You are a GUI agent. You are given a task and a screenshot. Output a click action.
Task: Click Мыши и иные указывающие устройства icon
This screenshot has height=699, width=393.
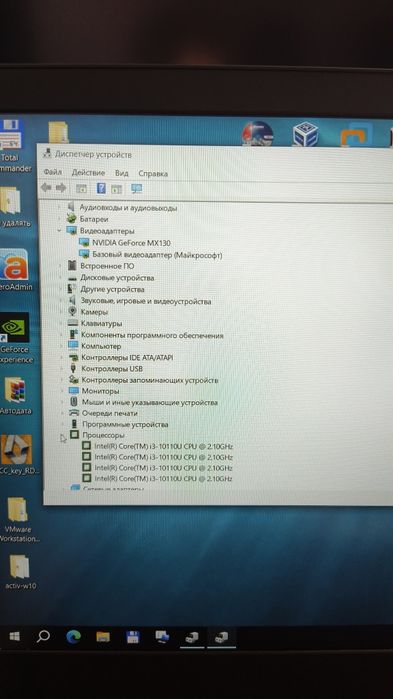click(x=74, y=402)
